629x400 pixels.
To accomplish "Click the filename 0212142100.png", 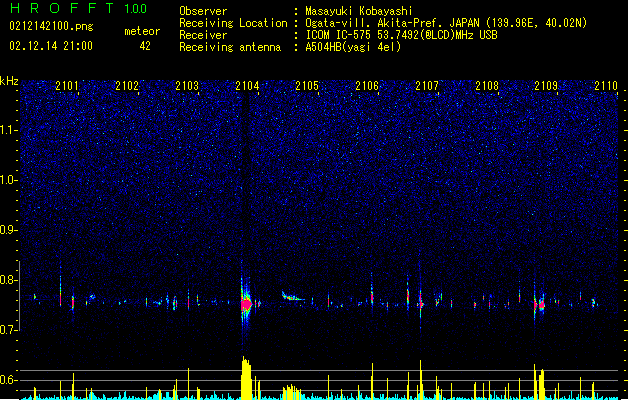I will click(51, 26).
